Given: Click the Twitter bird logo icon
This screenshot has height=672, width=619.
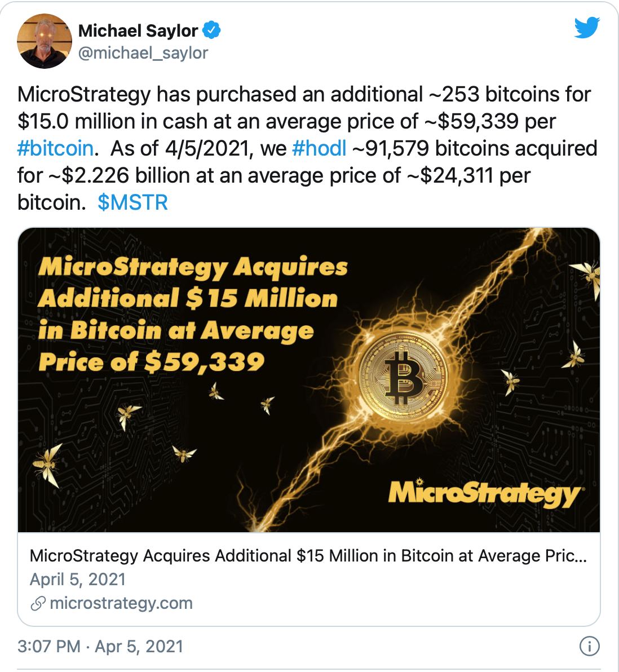Looking at the screenshot, I should pos(587,28).
